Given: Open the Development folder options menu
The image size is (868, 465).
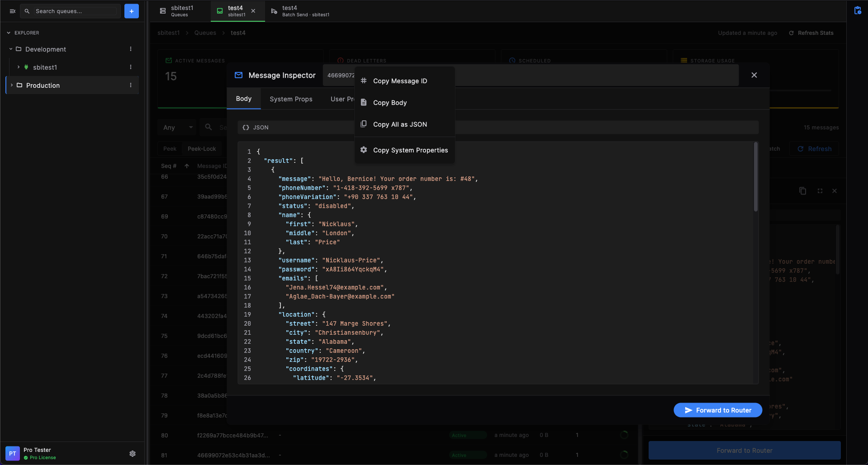Looking at the screenshot, I should tap(131, 49).
